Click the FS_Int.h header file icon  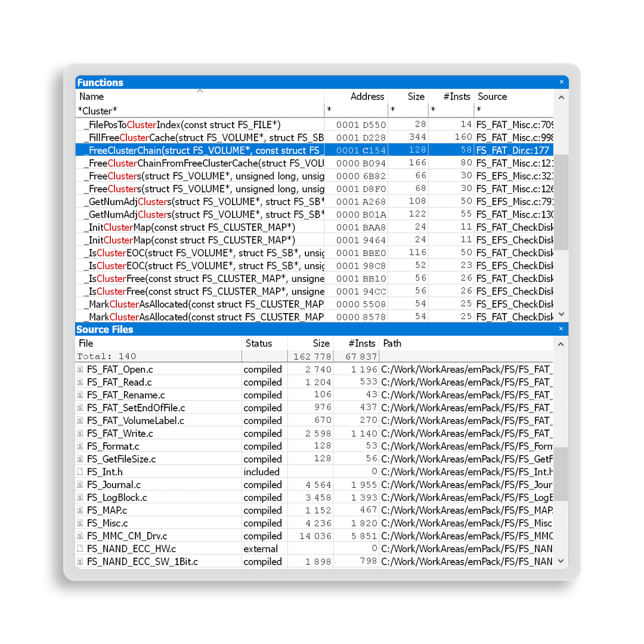80,472
